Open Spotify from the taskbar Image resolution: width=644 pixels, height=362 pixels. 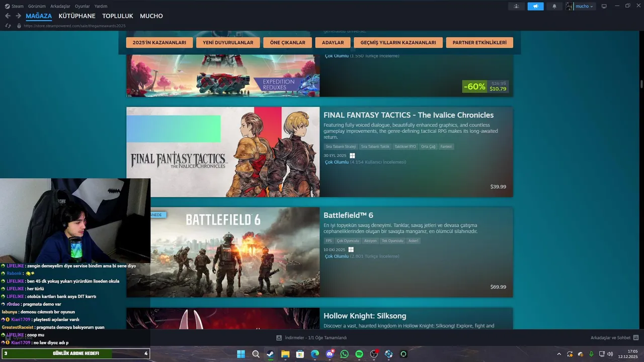coord(359,354)
